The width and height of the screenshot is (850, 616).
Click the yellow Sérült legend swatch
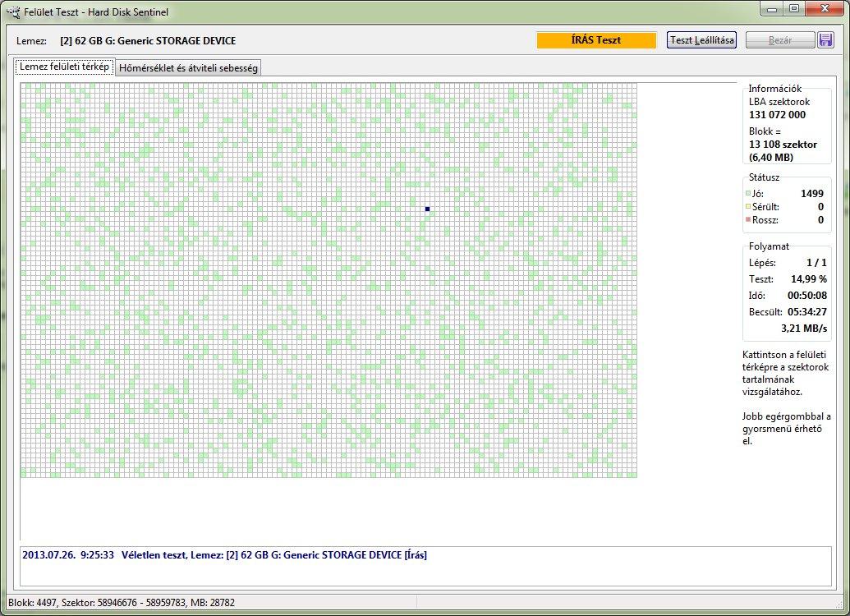748,207
